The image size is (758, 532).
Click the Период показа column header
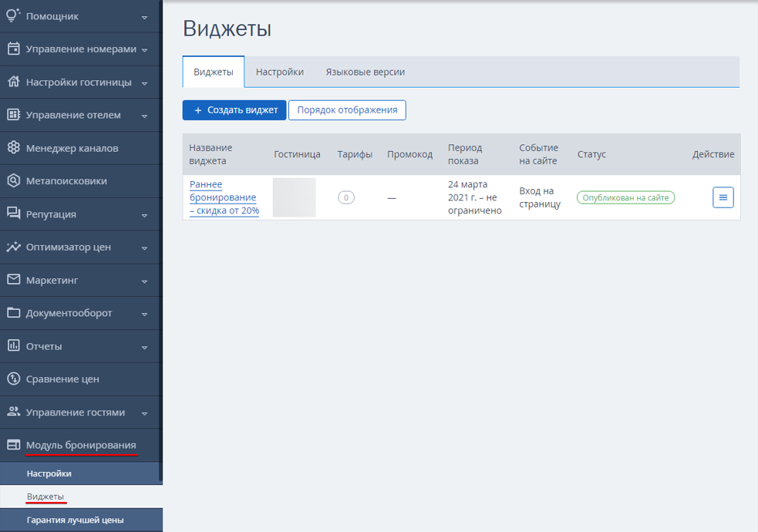tap(464, 154)
